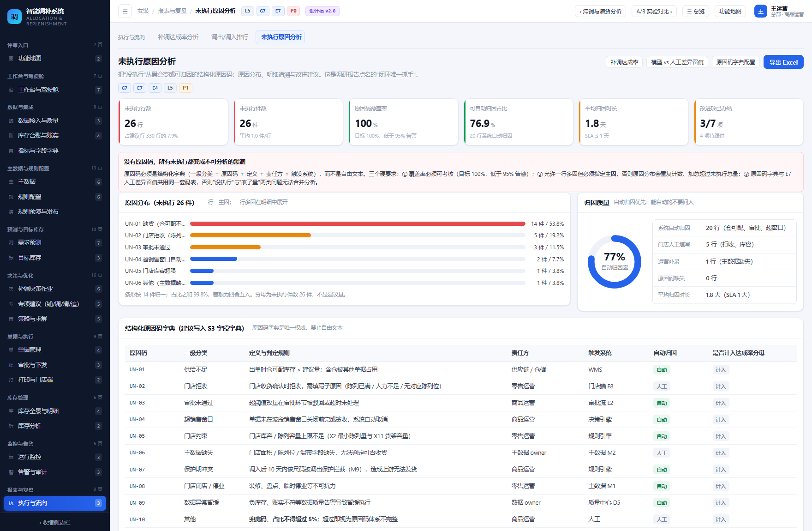Image resolution: width=812 pixels, height=531 pixels.
Task: Open 工作台与驾驶舱 sidebar entry
Action: click(x=55, y=90)
